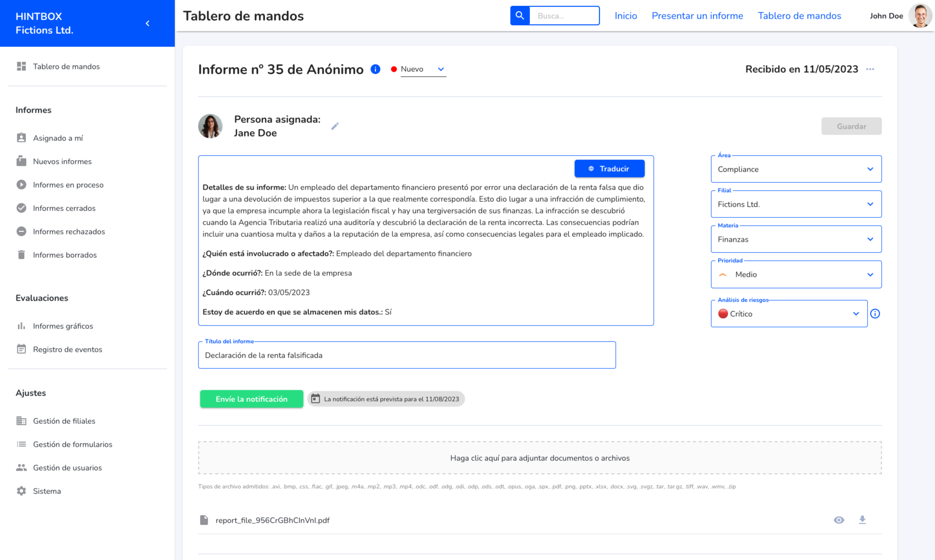The width and height of the screenshot is (935, 560).
Task: Click the report_file_956CrGBhClnVnl.pdf filename
Action: tap(272, 520)
